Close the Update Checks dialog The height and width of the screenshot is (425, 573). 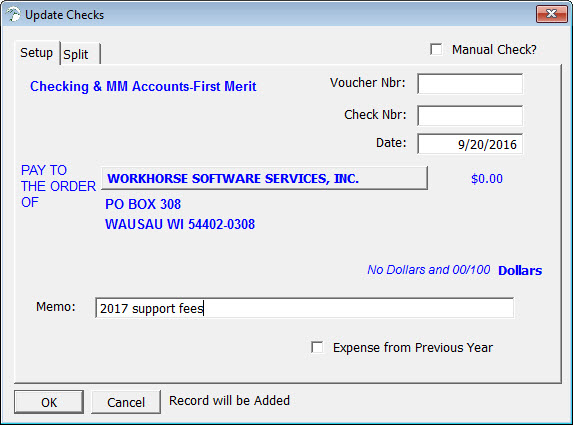(551, 14)
